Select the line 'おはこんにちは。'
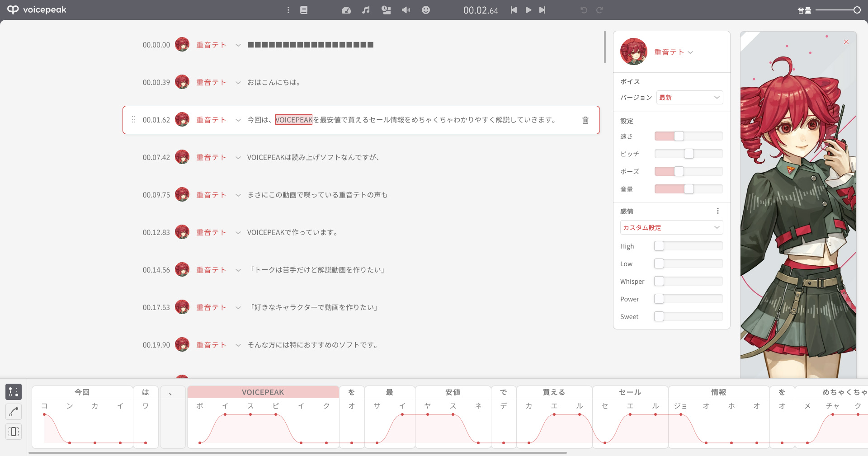The width and height of the screenshot is (868, 456). click(274, 83)
